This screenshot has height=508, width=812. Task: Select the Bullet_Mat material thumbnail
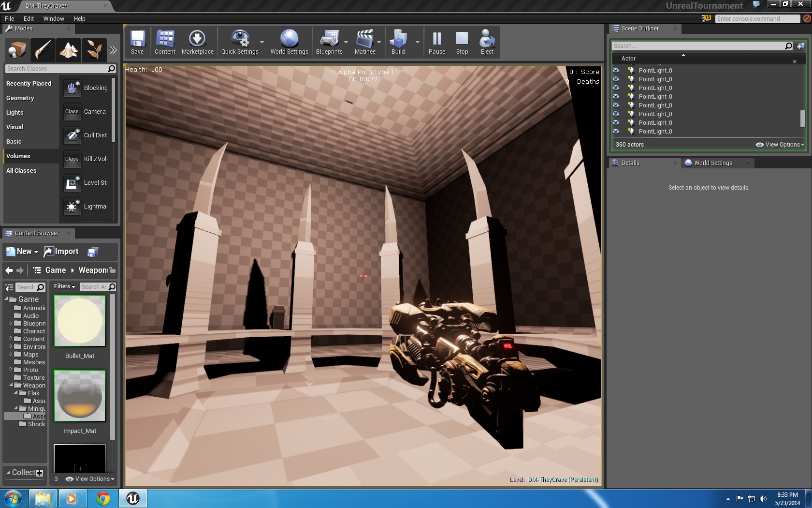(x=80, y=321)
